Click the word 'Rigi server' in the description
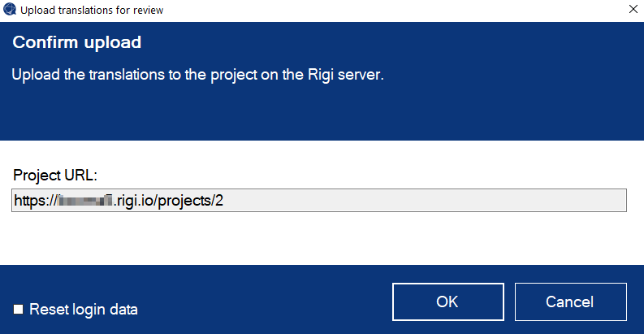644x334 pixels. click(x=345, y=75)
